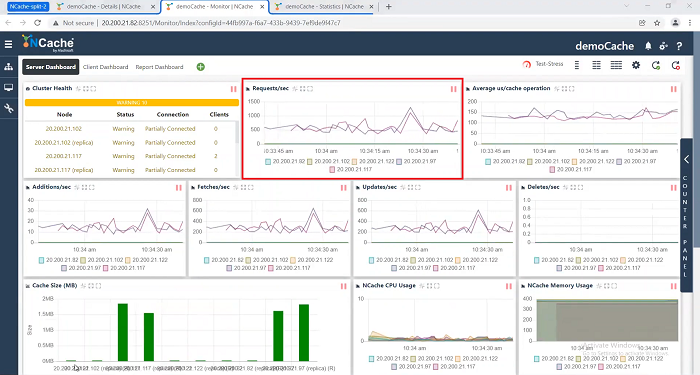
Task: Open the gears icon beside the bell
Action: pyautogui.click(x=663, y=46)
